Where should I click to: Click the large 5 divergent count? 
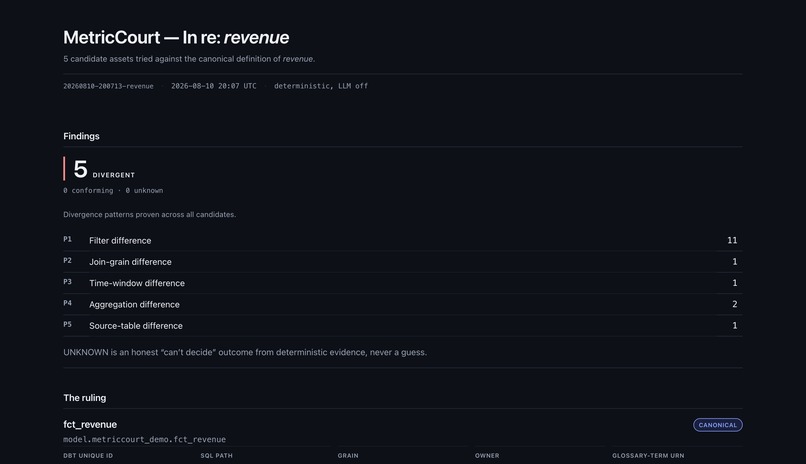click(80, 169)
